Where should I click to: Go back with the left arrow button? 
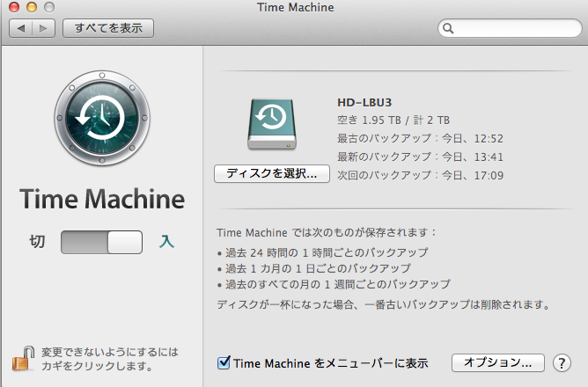pyautogui.click(x=21, y=28)
